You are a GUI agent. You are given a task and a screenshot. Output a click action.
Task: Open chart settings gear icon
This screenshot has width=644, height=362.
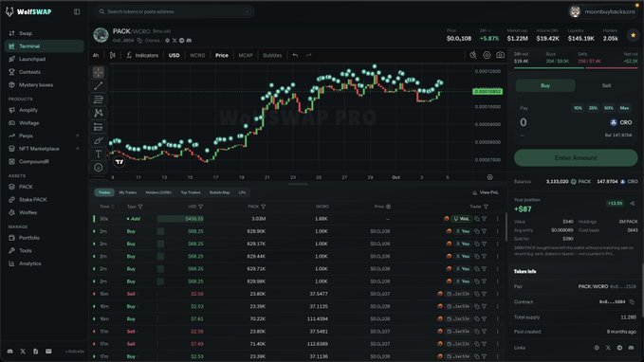[x=487, y=55]
